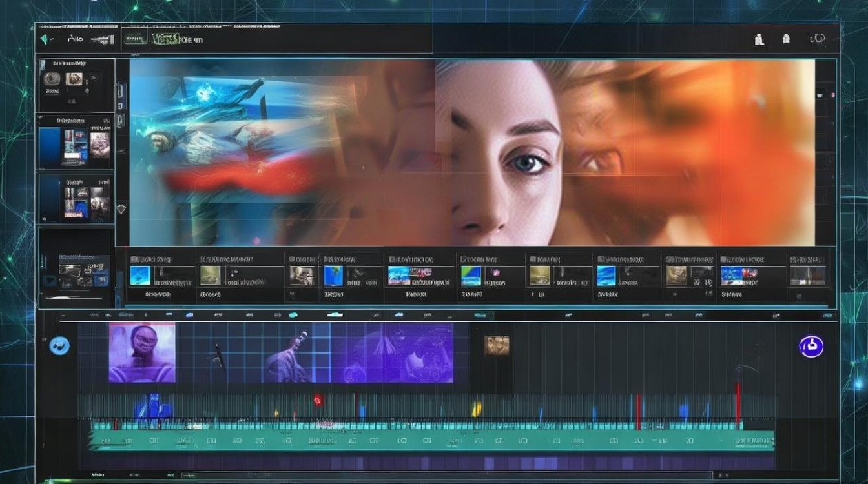
Task: Click the red circular marker on the audio track
Action: coord(318,401)
